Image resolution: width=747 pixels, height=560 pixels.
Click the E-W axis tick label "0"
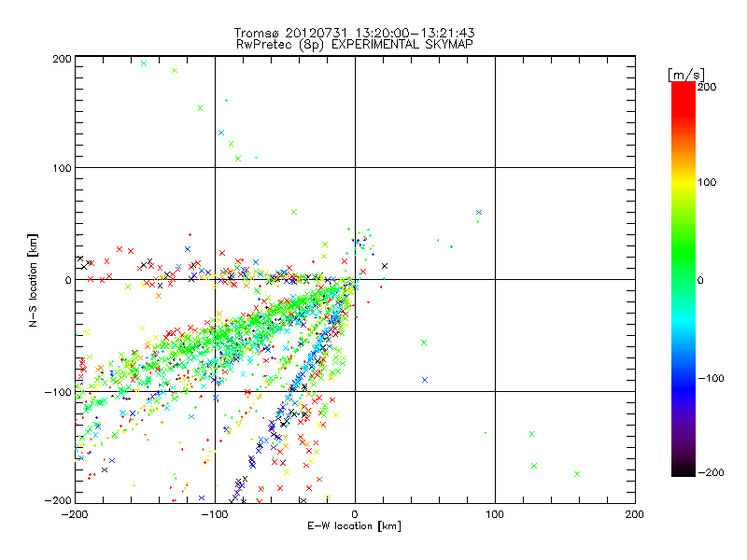[355, 514]
